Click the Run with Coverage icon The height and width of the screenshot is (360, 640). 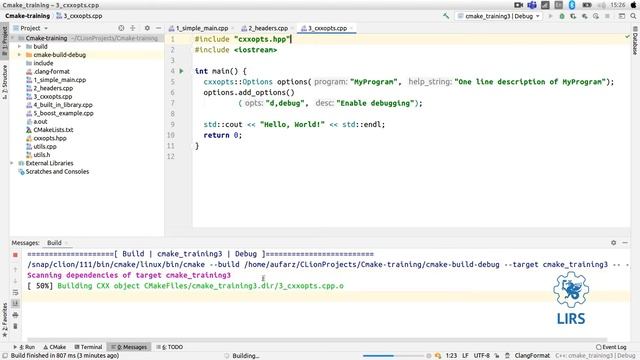tap(573, 16)
